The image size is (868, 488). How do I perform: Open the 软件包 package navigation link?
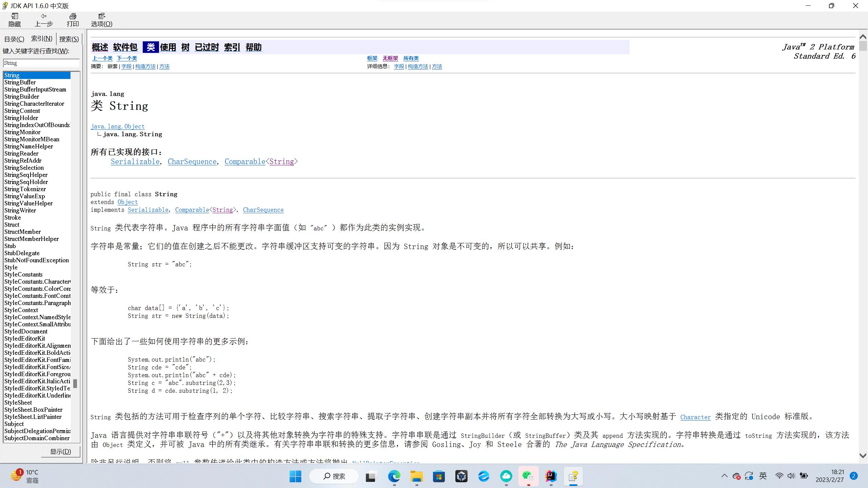(125, 47)
